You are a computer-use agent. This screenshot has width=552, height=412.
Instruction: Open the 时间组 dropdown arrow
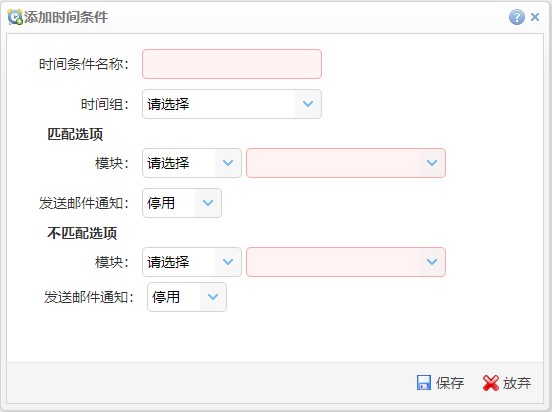click(x=308, y=104)
